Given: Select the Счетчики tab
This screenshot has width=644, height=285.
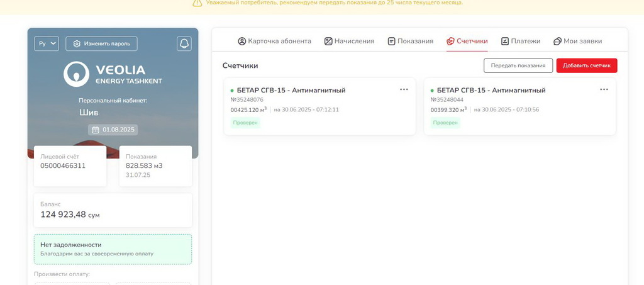Looking at the screenshot, I should coord(467,42).
